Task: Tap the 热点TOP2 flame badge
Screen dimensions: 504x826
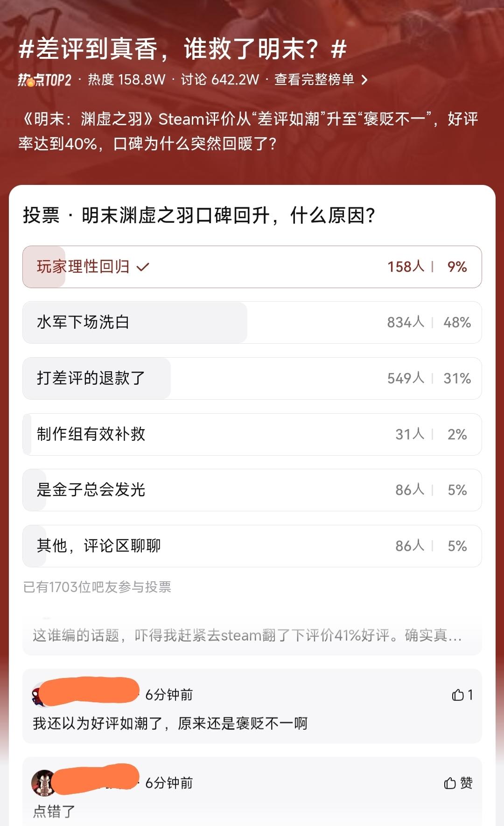Action: [45, 80]
